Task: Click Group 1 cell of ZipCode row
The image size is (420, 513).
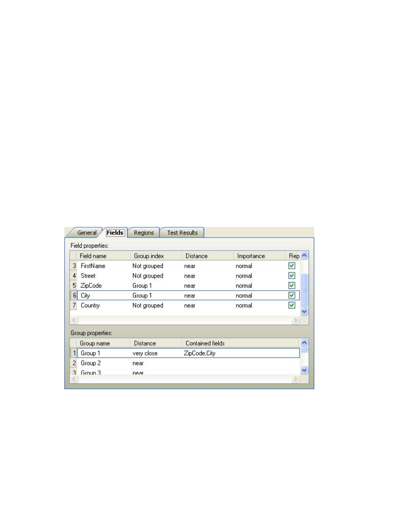Action: 156,285
